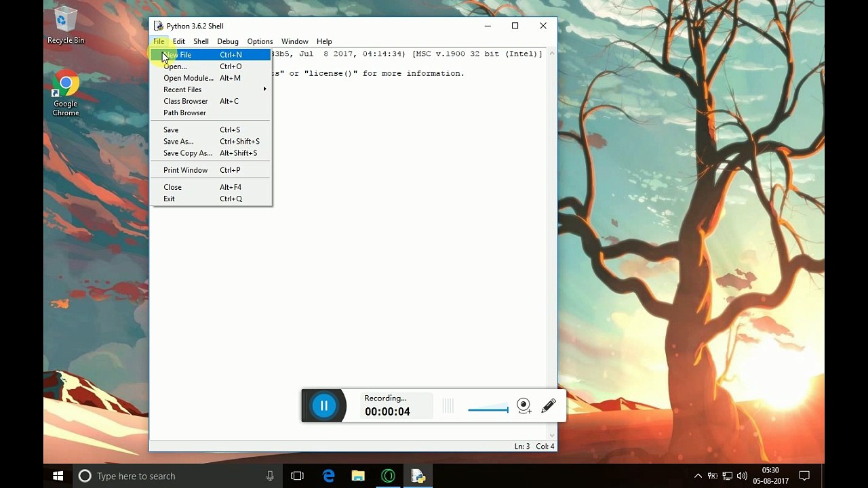Show hidden system tray icons
Viewport: 868px width, 488px height.
pos(698,476)
